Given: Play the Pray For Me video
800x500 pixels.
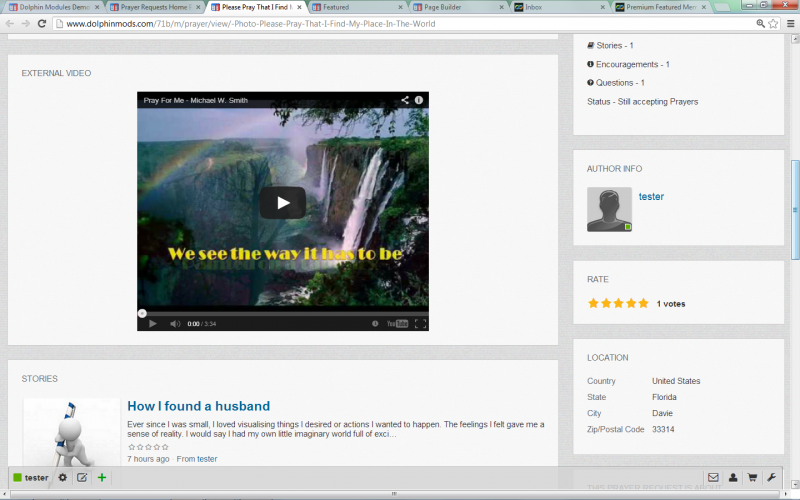Looking at the screenshot, I should point(283,203).
